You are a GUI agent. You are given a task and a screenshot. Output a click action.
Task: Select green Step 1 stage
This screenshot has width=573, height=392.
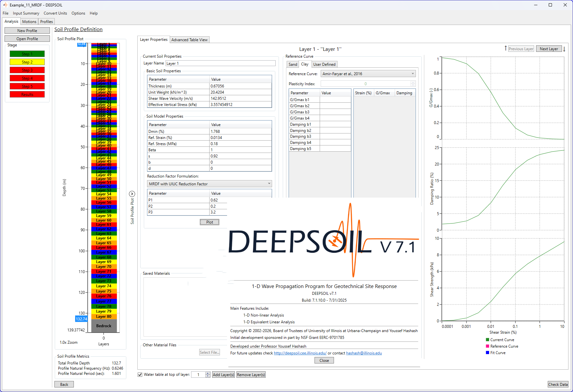(x=27, y=54)
